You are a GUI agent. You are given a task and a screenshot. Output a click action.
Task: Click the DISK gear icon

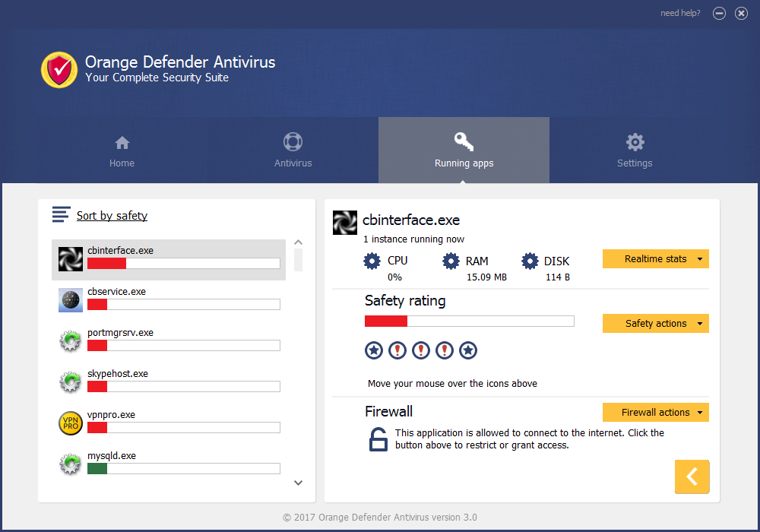tap(530, 261)
